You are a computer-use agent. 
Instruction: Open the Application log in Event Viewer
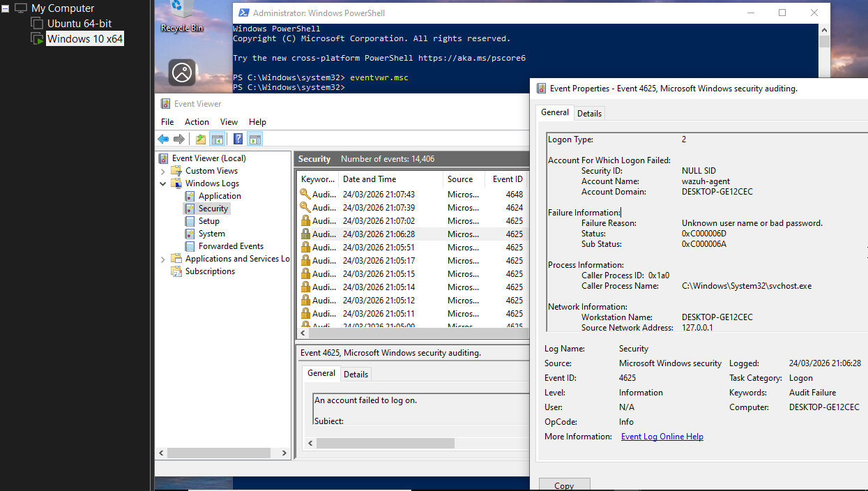[x=217, y=195]
